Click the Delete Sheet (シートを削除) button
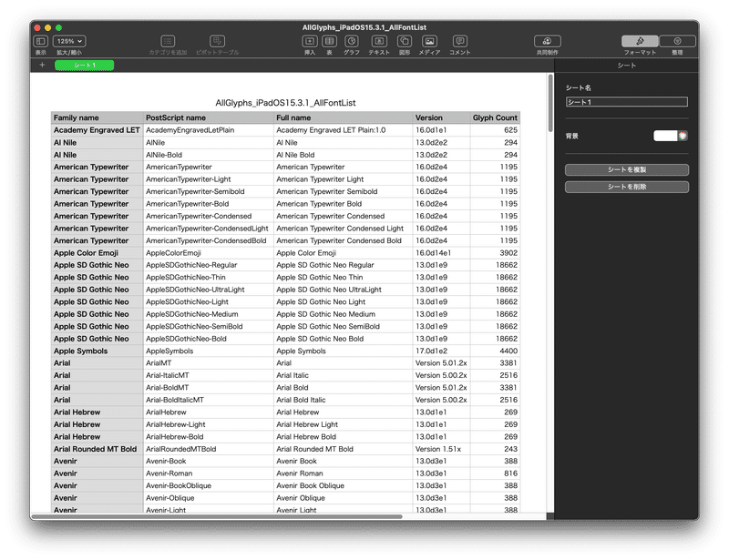 pyautogui.click(x=627, y=187)
